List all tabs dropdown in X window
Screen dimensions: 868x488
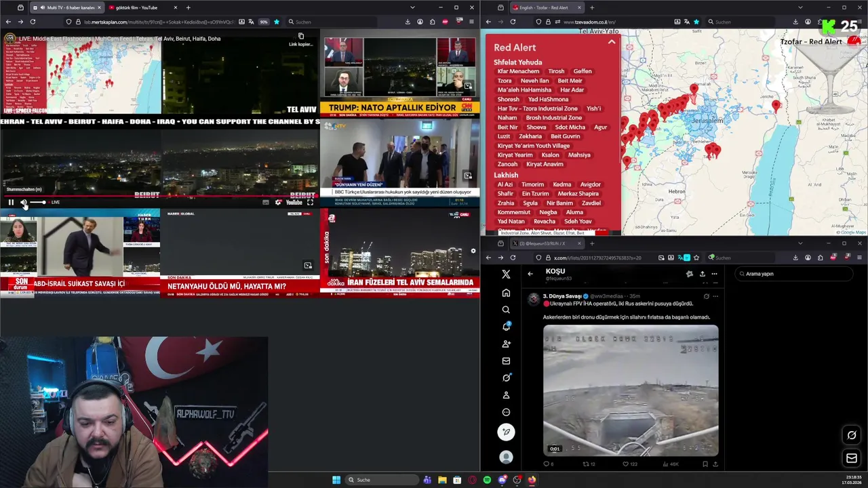[x=800, y=243]
